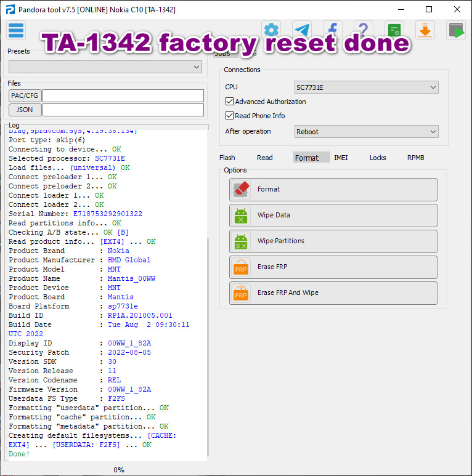Minimize the Pandora tool window
Viewport: 472px width, 476px height.
click(x=401, y=9)
